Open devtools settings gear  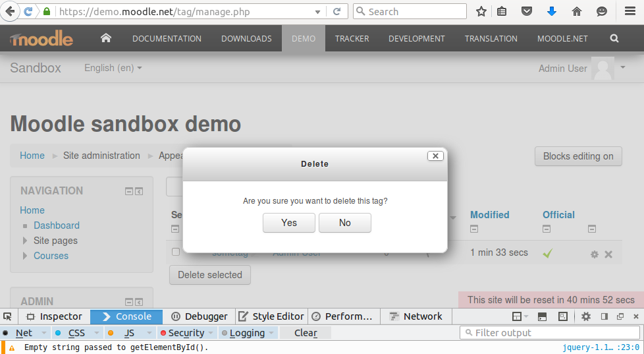[x=585, y=316]
